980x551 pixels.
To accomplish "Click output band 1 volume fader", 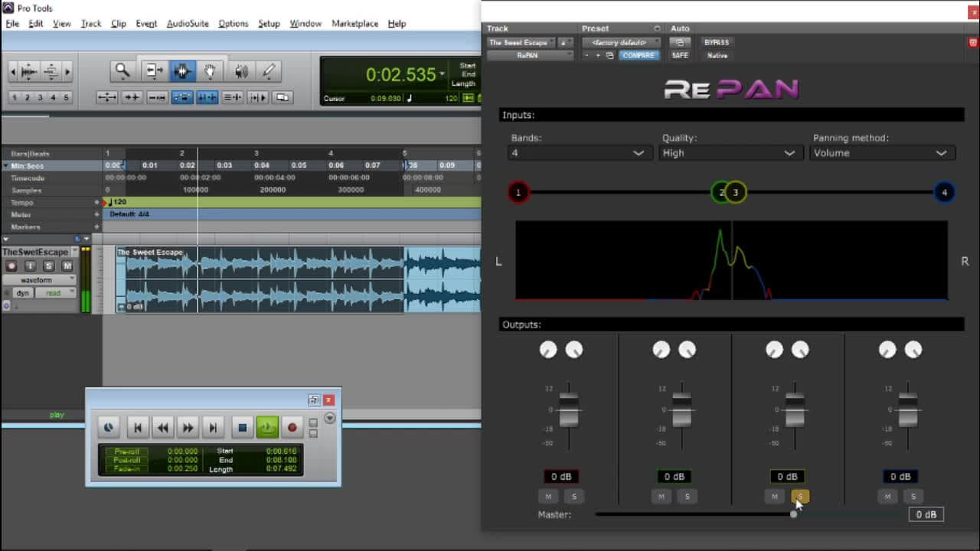I will [x=568, y=410].
